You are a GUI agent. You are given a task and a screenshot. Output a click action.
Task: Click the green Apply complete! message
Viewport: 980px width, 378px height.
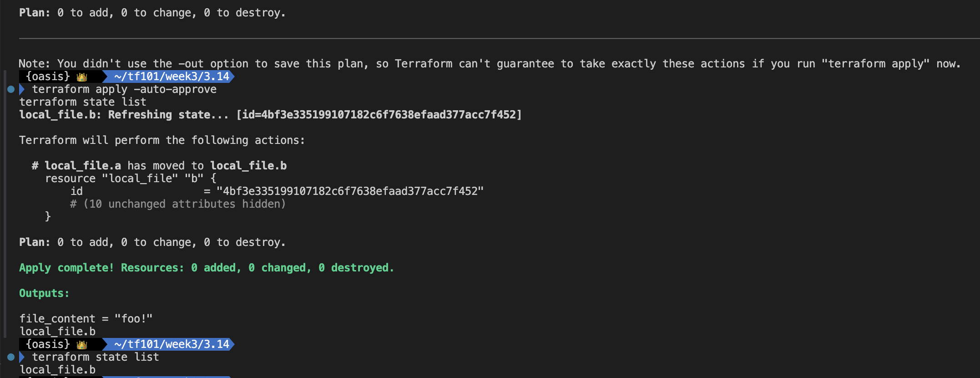click(206, 268)
